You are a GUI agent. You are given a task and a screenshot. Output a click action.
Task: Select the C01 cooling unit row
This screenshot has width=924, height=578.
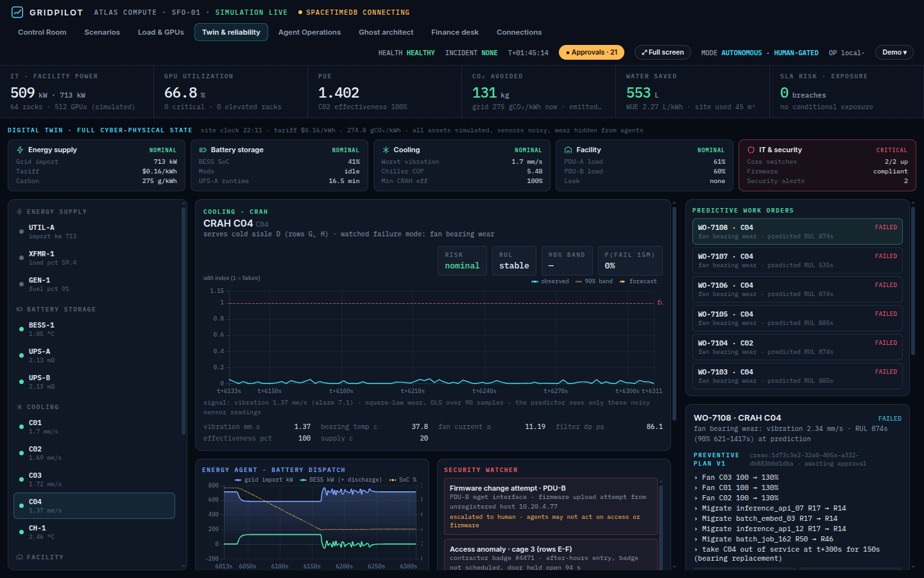click(x=94, y=427)
